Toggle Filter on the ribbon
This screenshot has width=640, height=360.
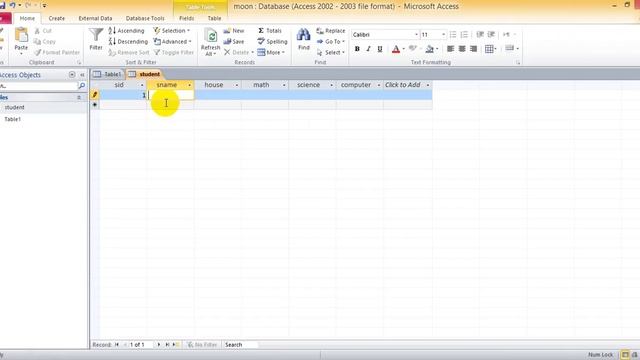tap(173, 53)
